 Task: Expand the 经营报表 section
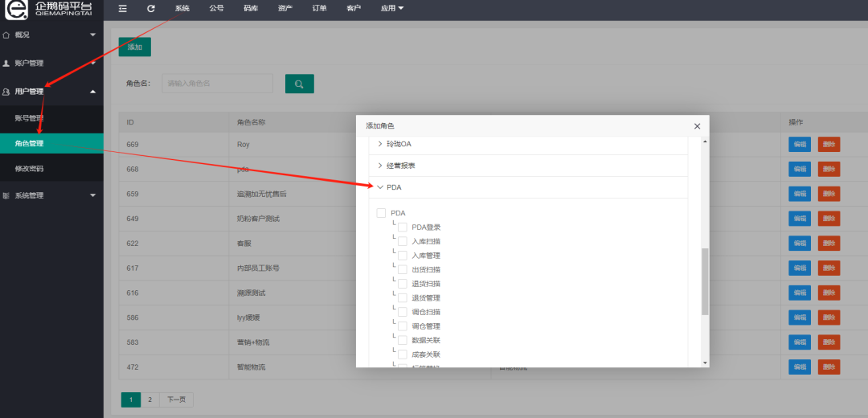(380, 166)
